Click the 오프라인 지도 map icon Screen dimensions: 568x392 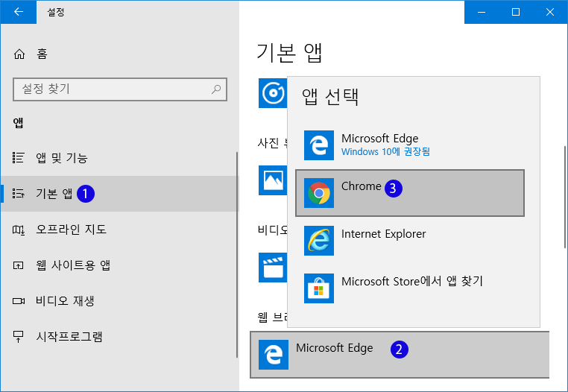19,230
